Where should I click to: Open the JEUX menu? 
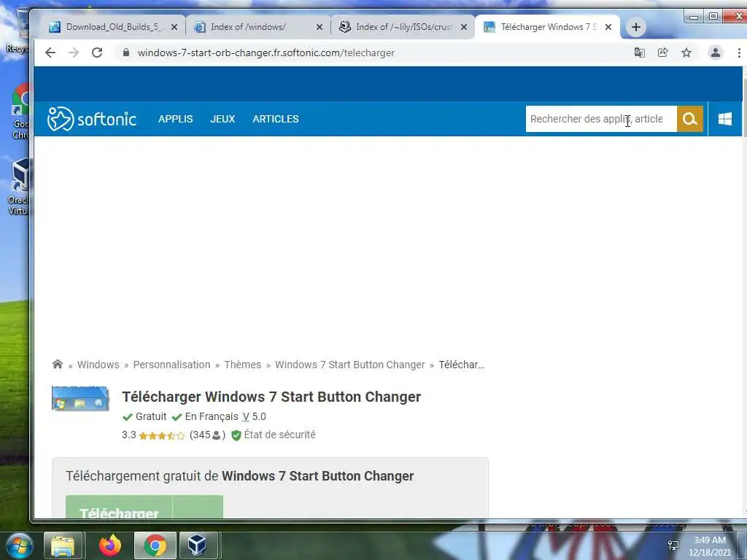[222, 119]
